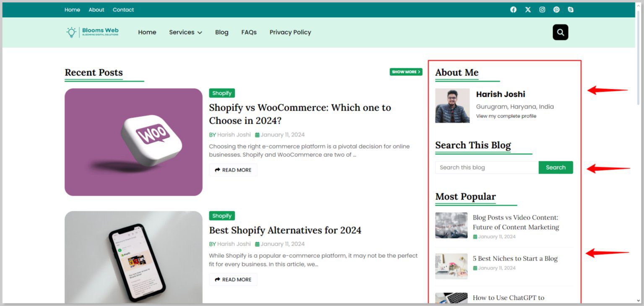Select the Contact link in top bar
Image resolution: width=644 pixels, height=306 pixels.
click(x=123, y=10)
